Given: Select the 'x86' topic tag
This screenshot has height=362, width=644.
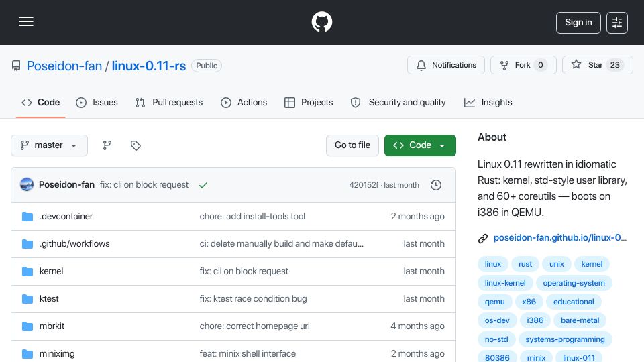Looking at the screenshot, I should coord(529,302).
